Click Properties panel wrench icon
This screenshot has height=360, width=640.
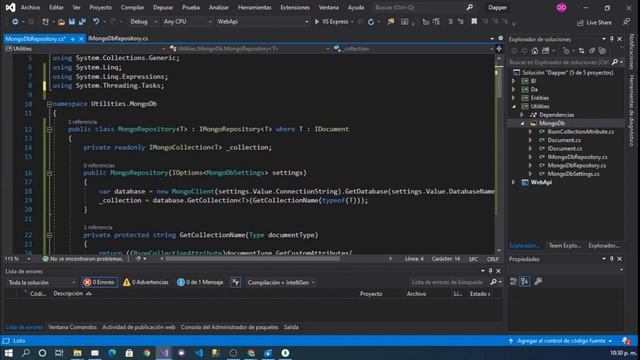point(538,281)
